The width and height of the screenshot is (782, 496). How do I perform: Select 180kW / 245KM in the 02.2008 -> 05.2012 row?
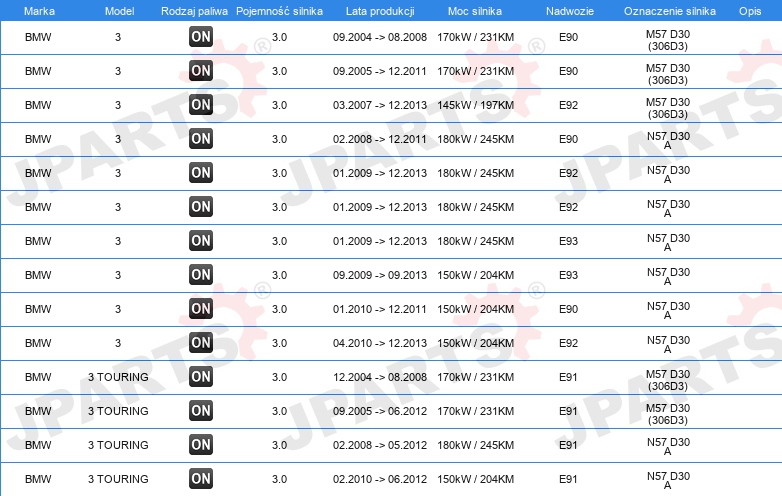click(475, 445)
